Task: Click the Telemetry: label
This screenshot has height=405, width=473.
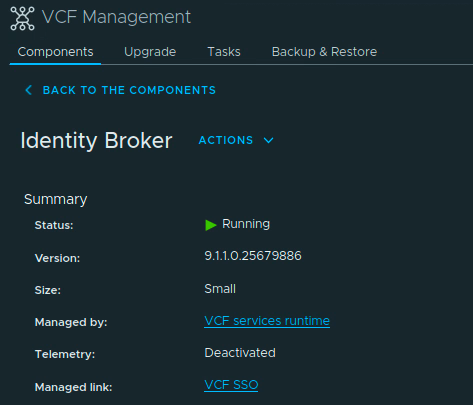Action: tap(65, 354)
